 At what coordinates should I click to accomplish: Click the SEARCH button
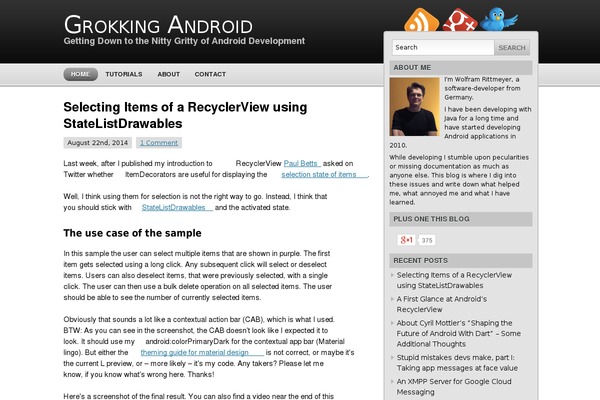point(512,47)
